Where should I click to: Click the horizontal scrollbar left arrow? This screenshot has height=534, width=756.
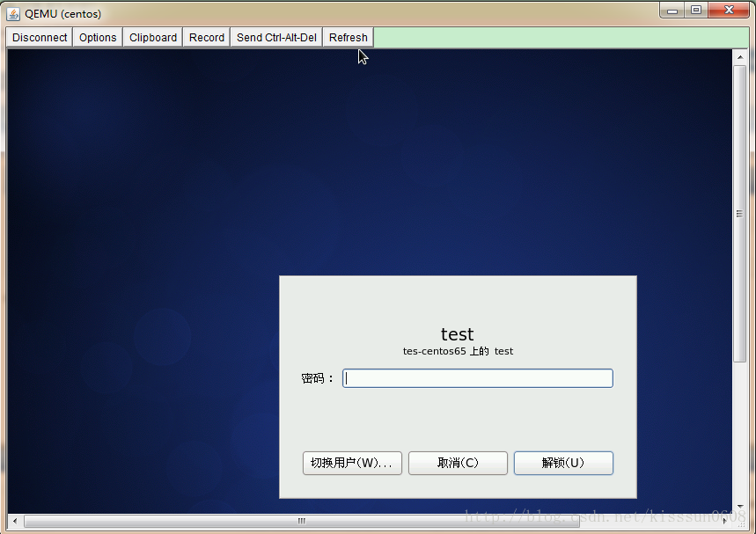15,521
